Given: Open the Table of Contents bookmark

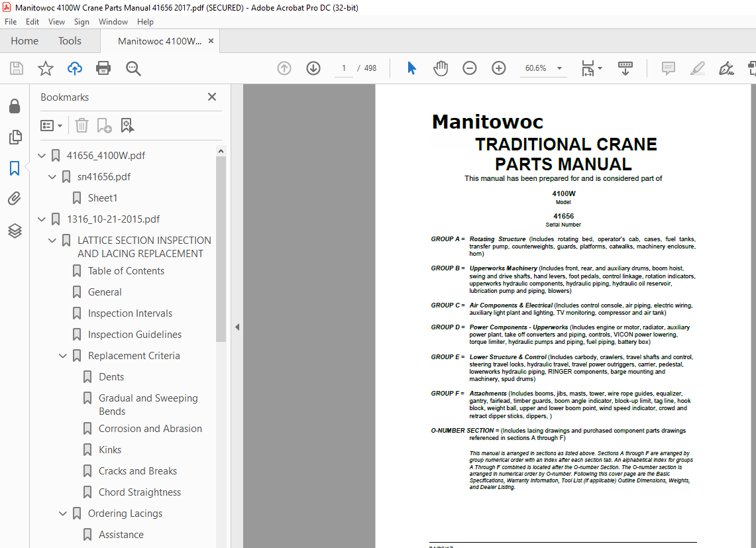Looking at the screenshot, I should (x=126, y=270).
